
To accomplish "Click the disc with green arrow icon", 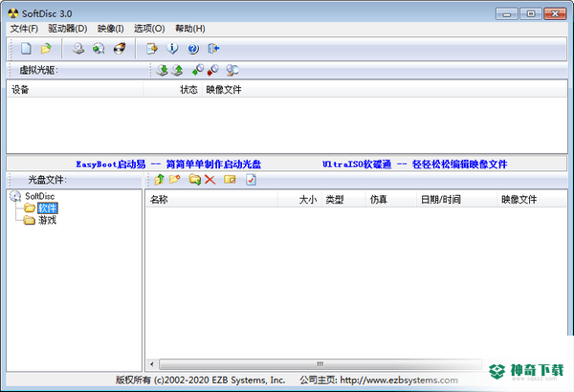I will [x=99, y=49].
